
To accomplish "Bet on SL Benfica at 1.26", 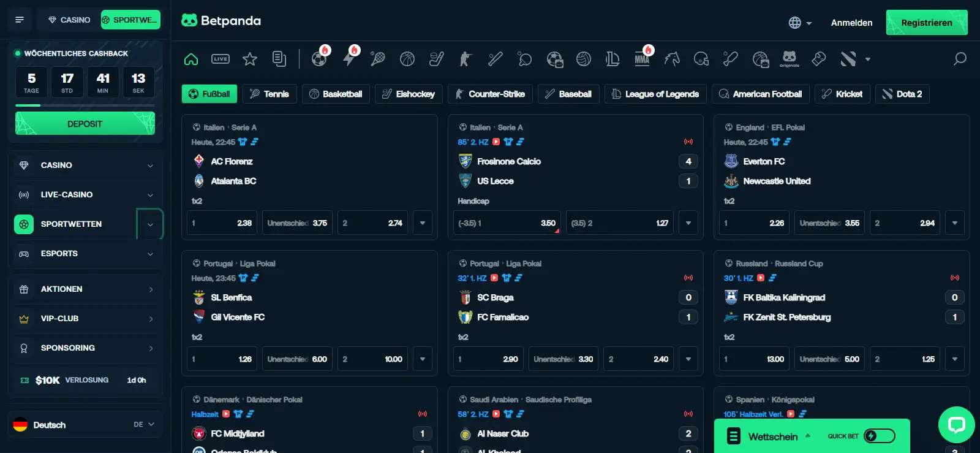I will (x=222, y=359).
